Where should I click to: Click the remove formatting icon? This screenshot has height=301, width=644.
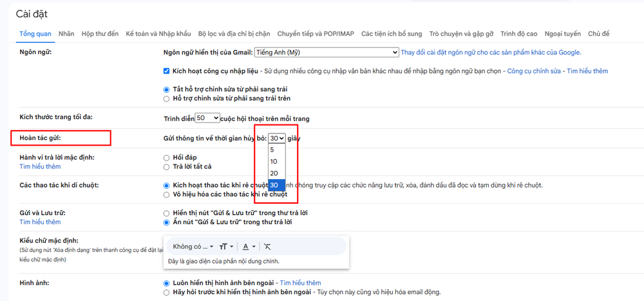(267, 246)
